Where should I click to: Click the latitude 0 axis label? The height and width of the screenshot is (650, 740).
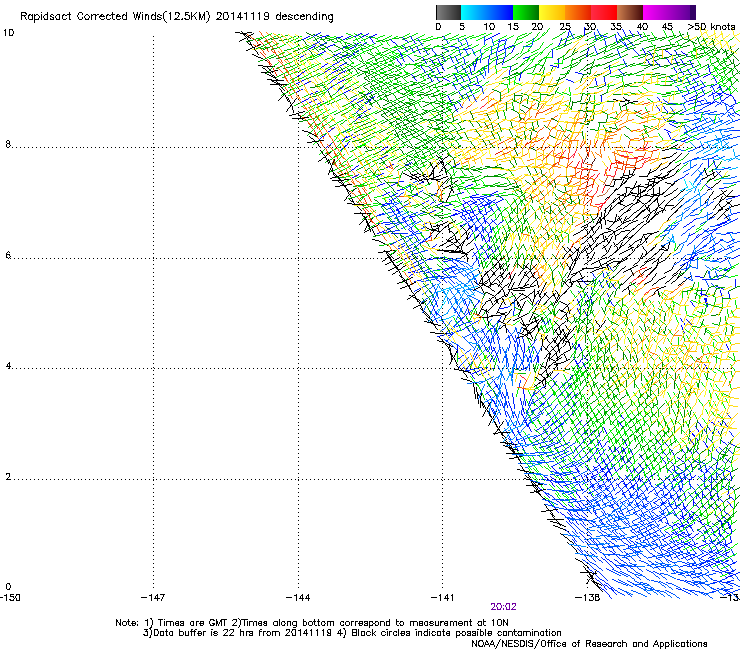click(x=8, y=587)
